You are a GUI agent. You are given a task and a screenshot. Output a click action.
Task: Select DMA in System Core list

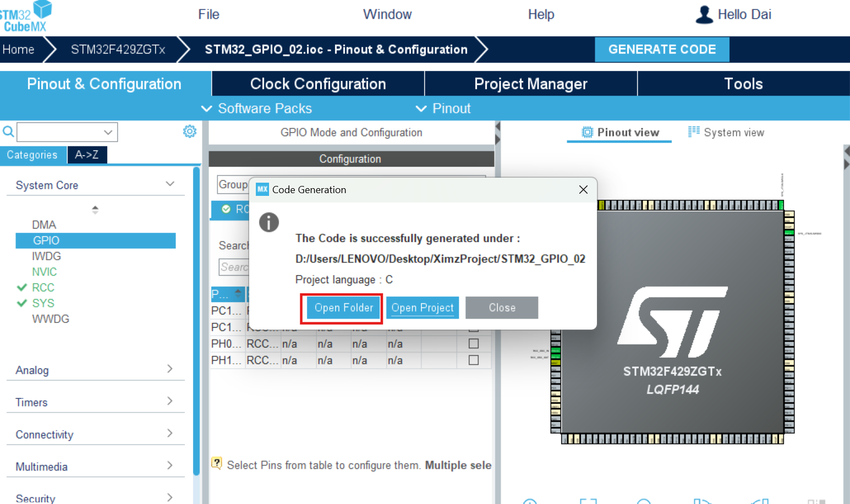click(44, 224)
